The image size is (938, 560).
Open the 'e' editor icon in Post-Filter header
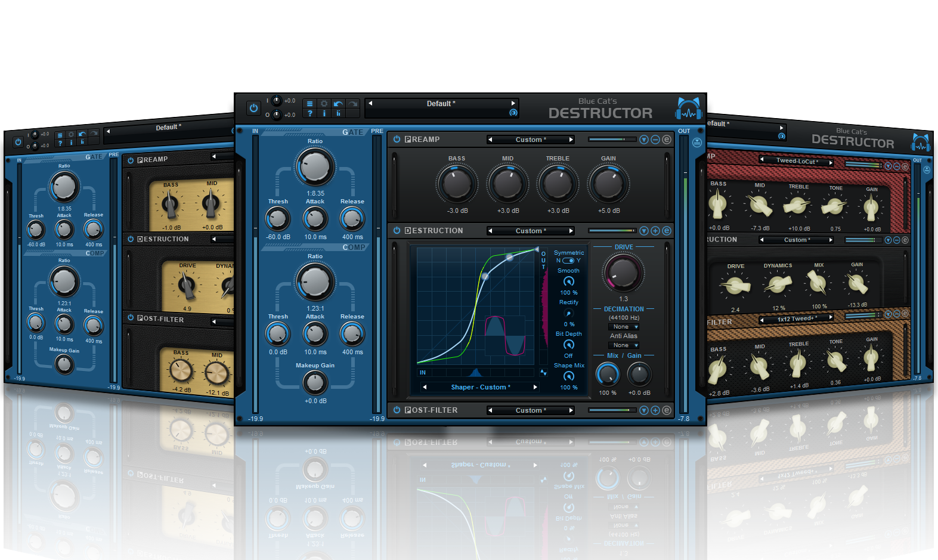click(x=667, y=410)
